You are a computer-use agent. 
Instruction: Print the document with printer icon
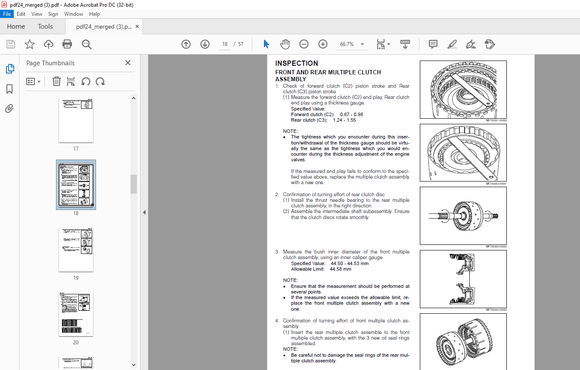pyautogui.click(x=67, y=44)
